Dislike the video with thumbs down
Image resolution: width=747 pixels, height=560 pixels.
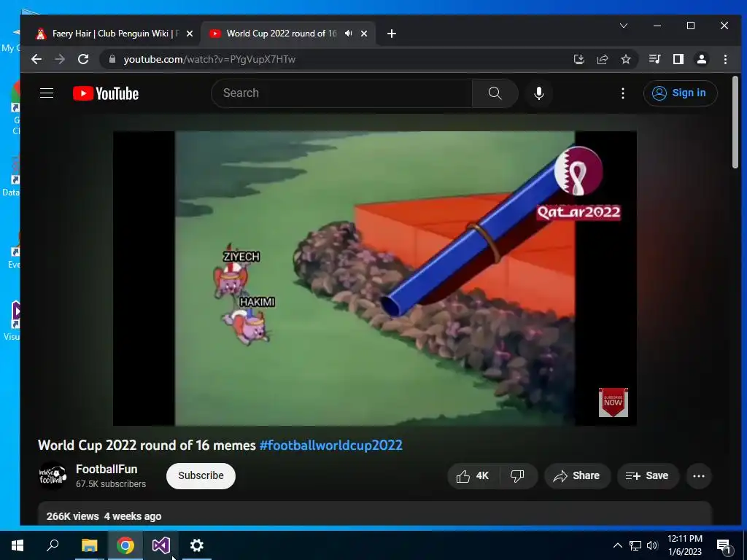517,475
